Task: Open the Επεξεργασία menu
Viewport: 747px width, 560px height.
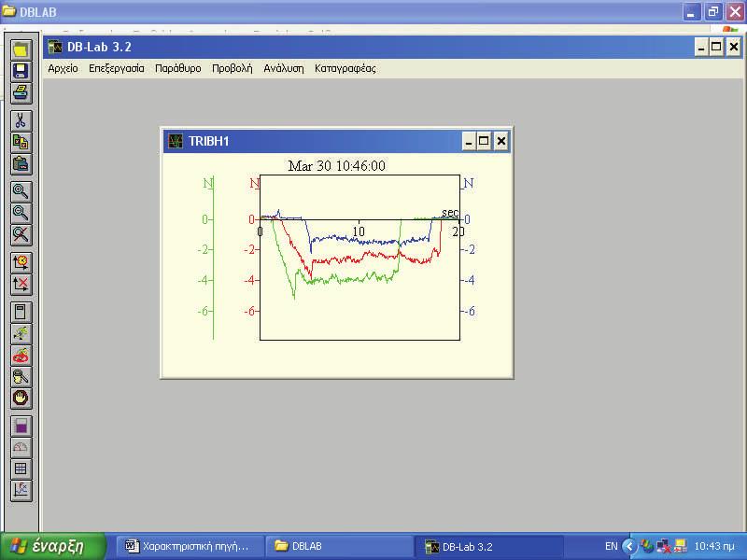Action: pyautogui.click(x=116, y=68)
